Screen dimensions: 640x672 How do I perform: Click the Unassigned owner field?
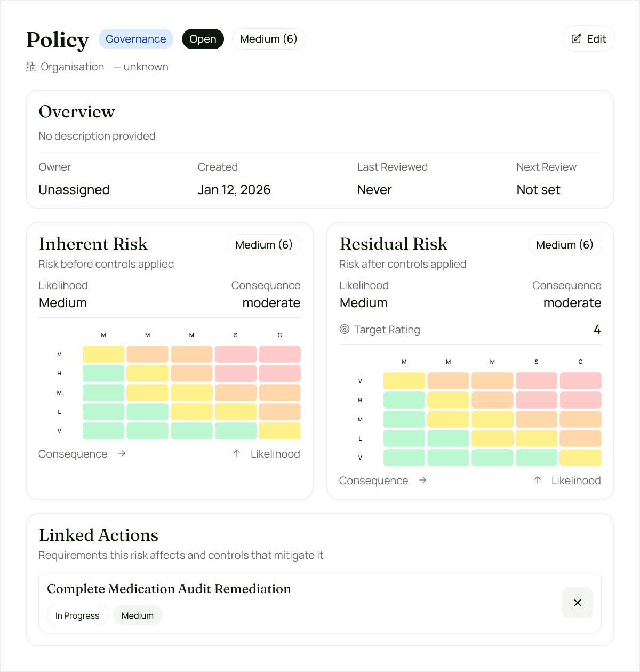pyautogui.click(x=74, y=190)
